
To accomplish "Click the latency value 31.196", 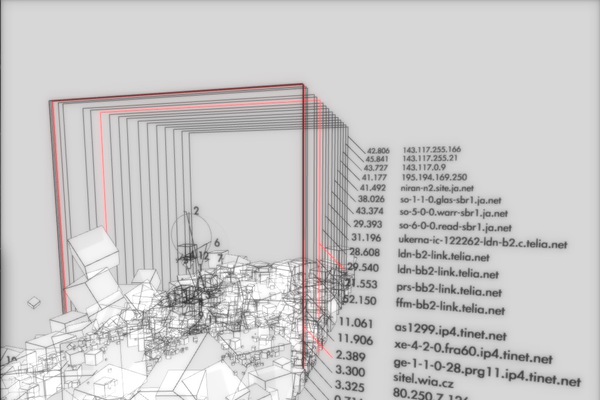I will pyautogui.click(x=366, y=238).
